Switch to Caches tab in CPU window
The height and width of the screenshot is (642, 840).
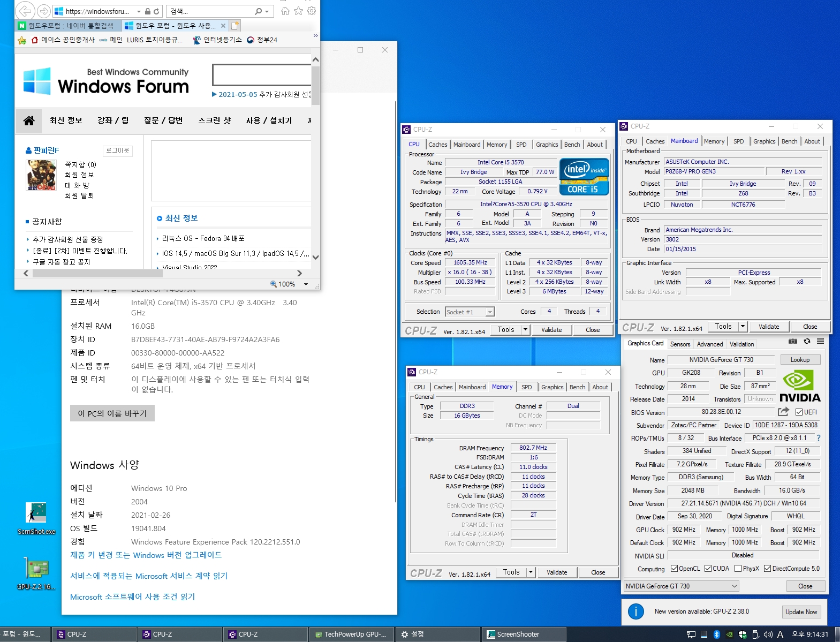click(x=437, y=145)
